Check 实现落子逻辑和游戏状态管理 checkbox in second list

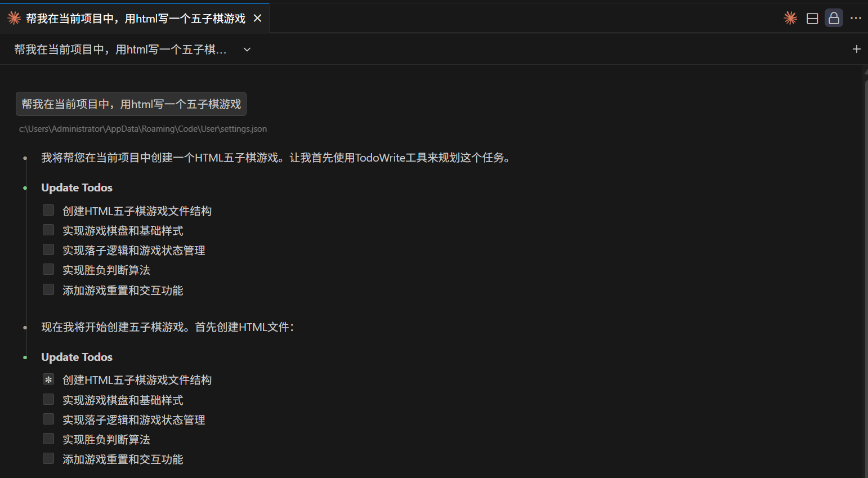pos(48,419)
